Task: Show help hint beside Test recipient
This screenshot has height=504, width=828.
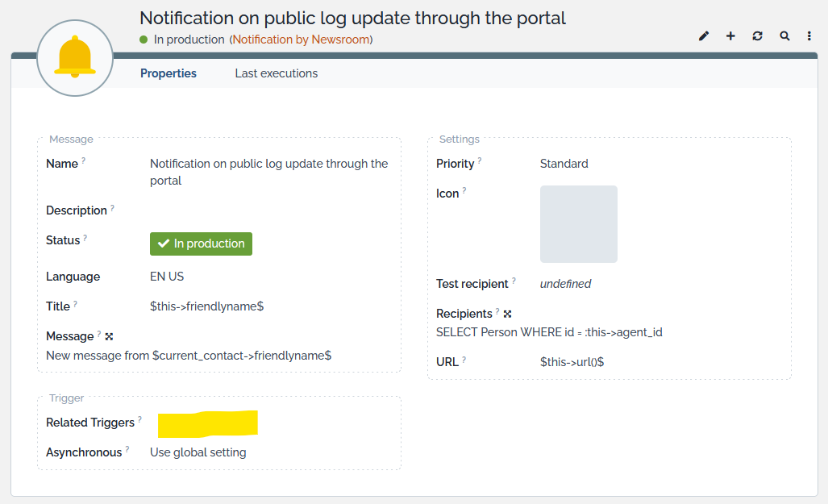Action: point(514,281)
